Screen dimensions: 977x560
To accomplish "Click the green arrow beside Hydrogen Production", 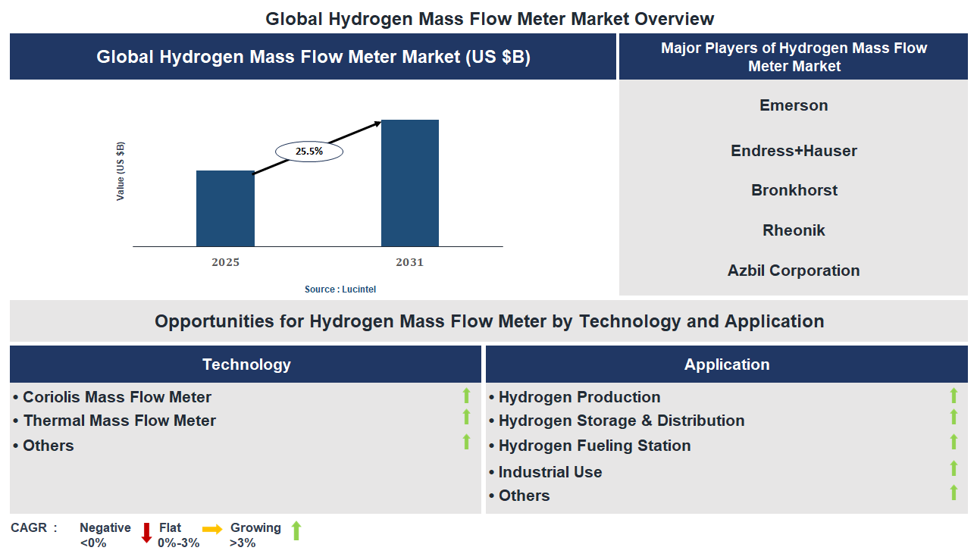I will coord(954,395).
